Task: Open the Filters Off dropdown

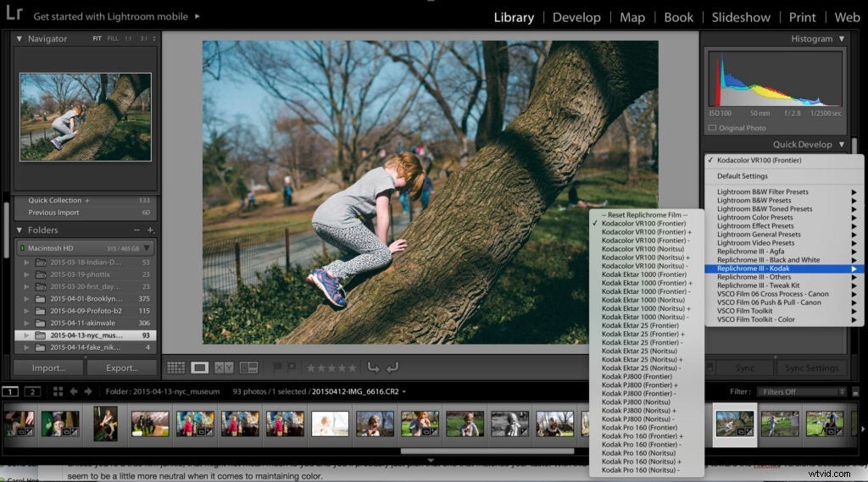Action: click(802, 392)
